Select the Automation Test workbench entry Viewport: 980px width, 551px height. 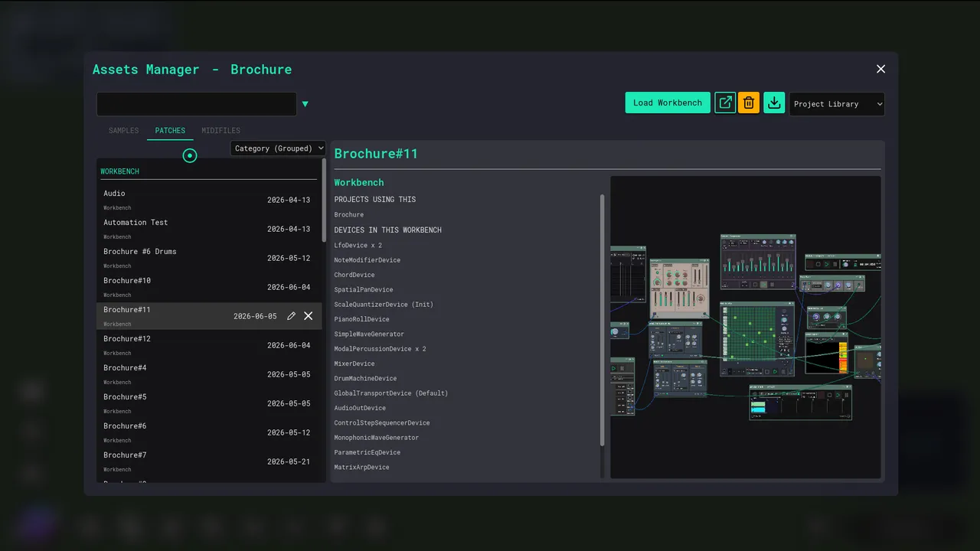click(x=209, y=229)
